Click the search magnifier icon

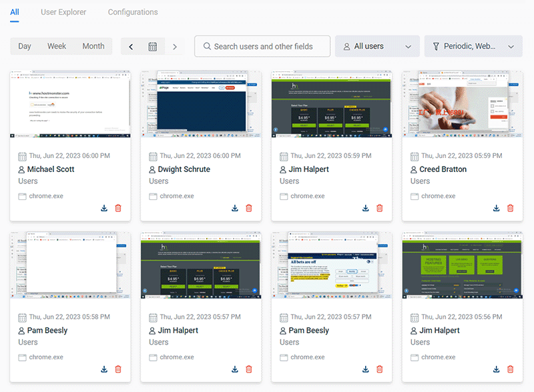tap(208, 46)
